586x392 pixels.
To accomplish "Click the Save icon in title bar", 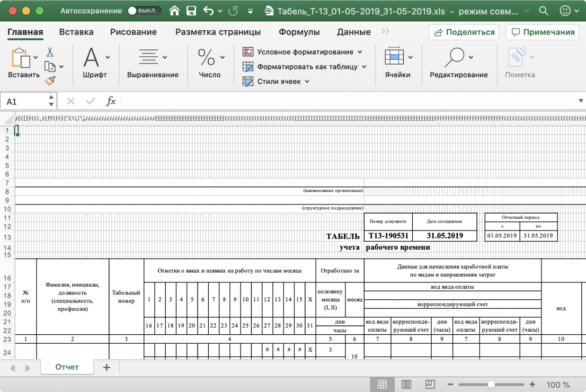I will [191, 11].
